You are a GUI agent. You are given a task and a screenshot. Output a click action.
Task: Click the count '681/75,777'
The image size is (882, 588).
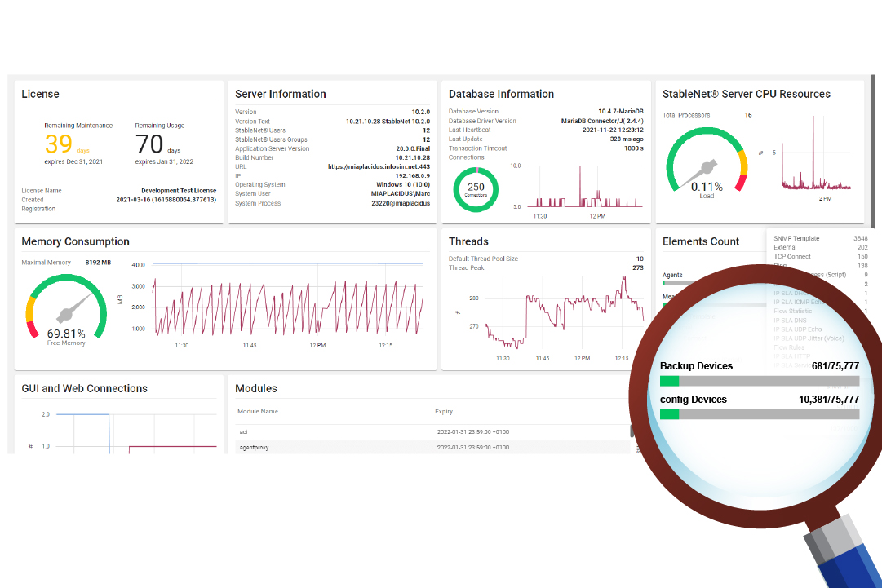(835, 366)
